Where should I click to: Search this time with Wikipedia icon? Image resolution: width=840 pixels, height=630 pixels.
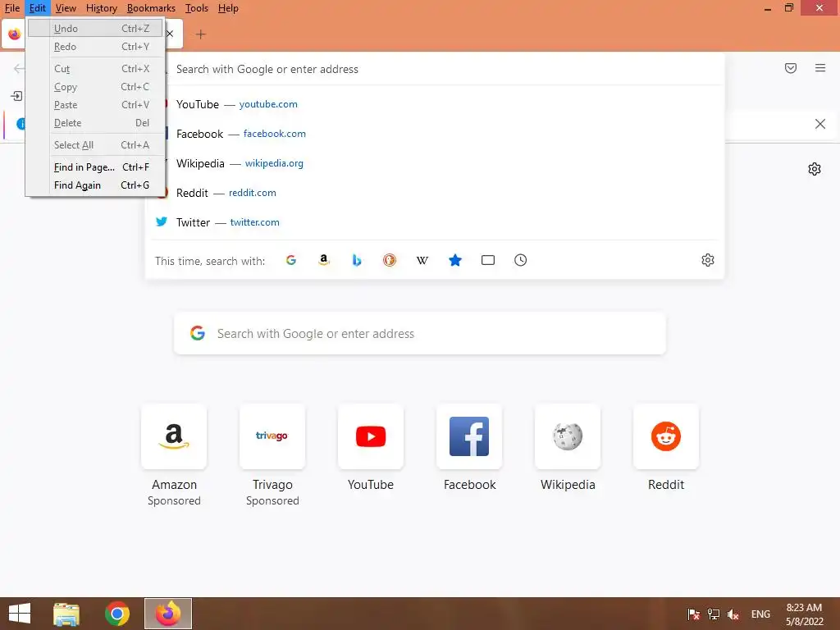(422, 260)
